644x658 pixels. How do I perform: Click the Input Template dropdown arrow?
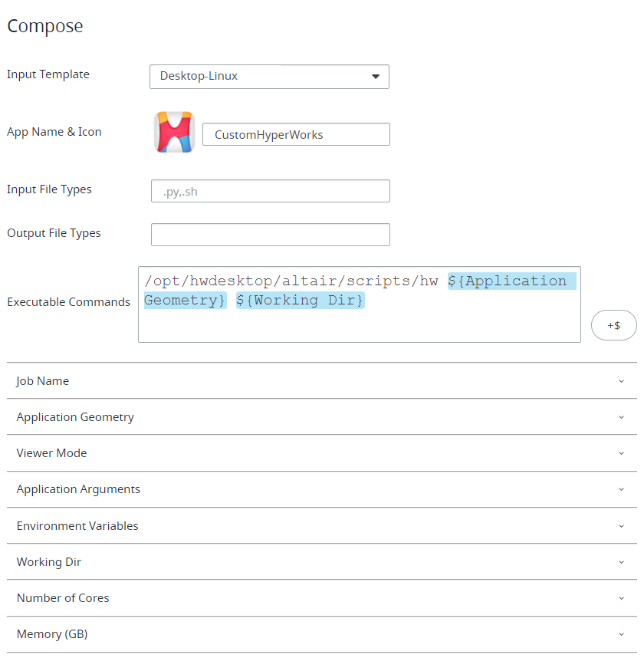click(376, 77)
